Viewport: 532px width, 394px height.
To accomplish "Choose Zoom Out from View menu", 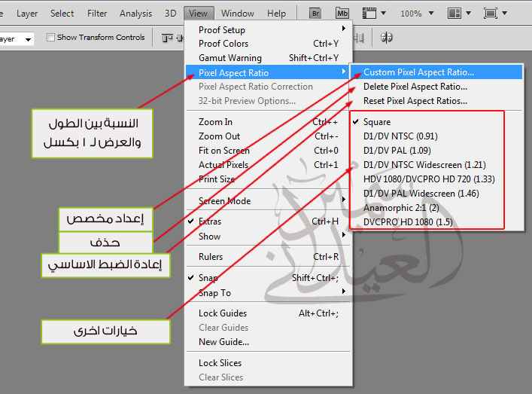I will click(269, 136).
